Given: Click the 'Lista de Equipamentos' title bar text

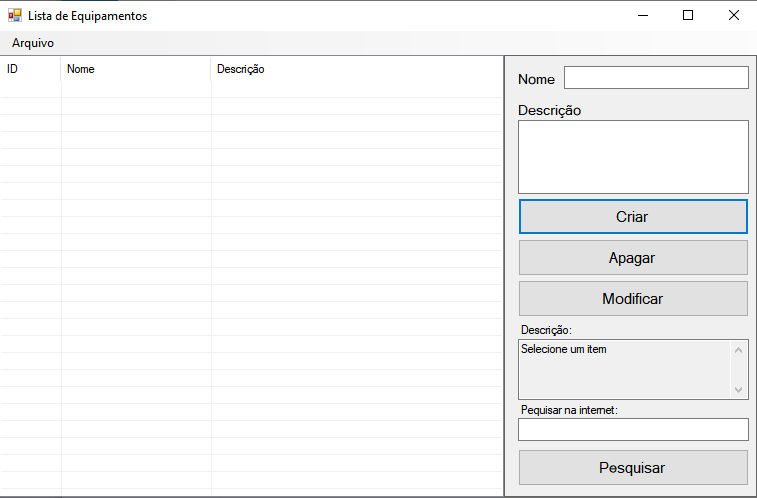Looking at the screenshot, I should tap(87, 16).
